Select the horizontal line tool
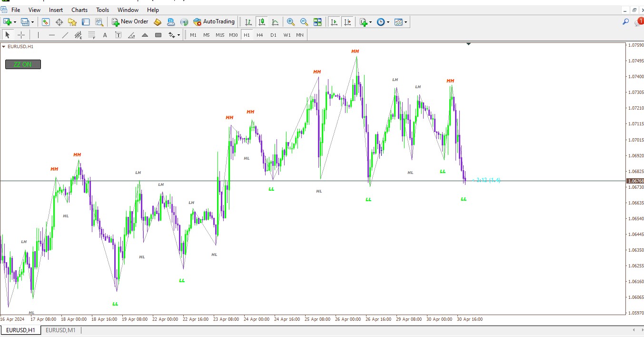The height and width of the screenshot is (337, 644). click(x=52, y=35)
